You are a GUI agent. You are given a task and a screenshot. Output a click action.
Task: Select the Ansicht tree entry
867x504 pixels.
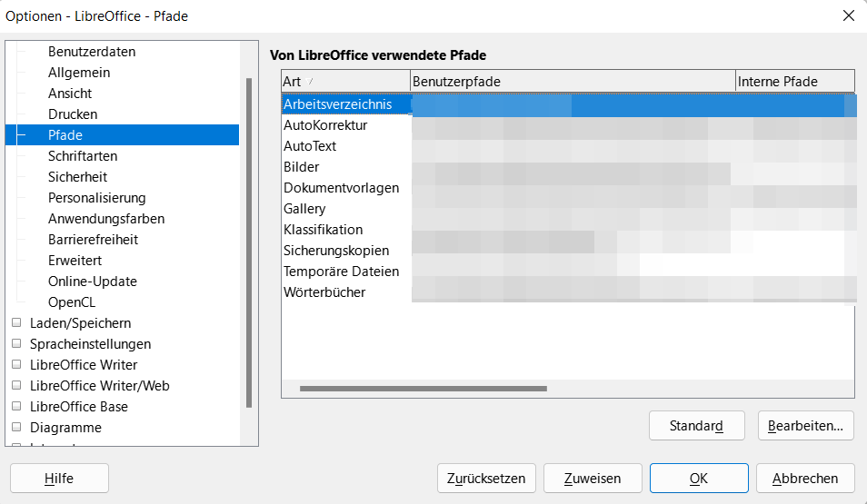(70, 94)
